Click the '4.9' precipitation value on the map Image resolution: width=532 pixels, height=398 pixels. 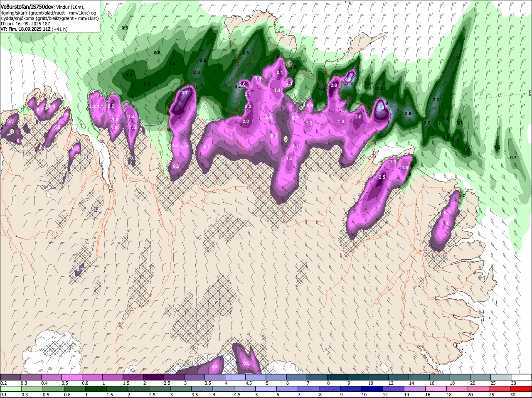381,107
